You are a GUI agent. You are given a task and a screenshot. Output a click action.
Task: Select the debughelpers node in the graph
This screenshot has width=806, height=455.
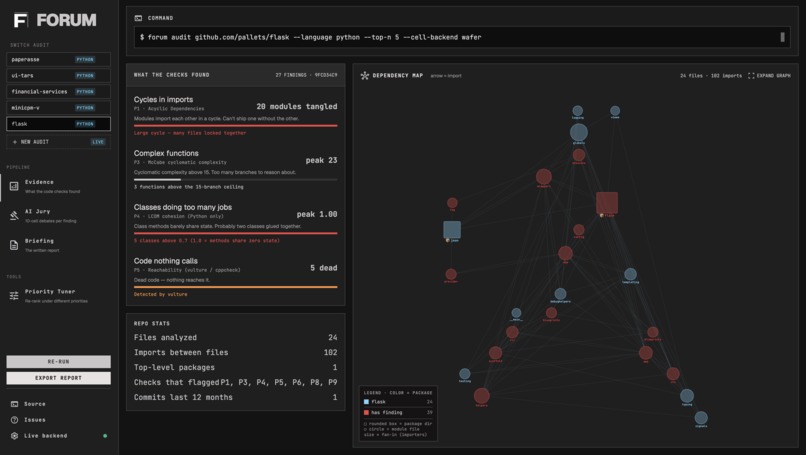[560, 294]
